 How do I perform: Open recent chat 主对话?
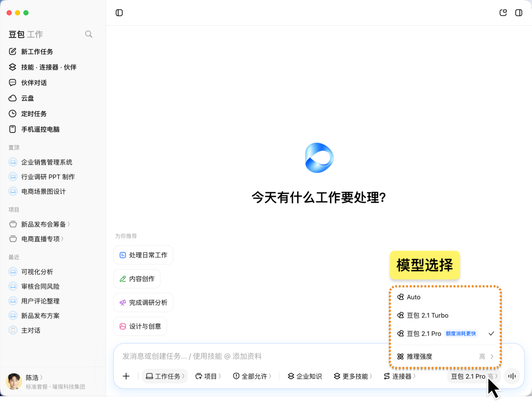tap(25, 330)
